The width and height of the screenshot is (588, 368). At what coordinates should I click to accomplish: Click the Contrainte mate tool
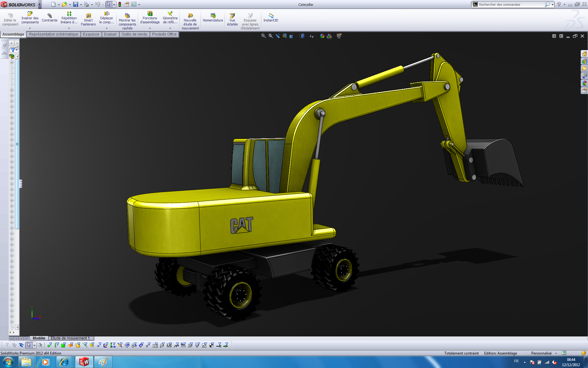(x=49, y=18)
